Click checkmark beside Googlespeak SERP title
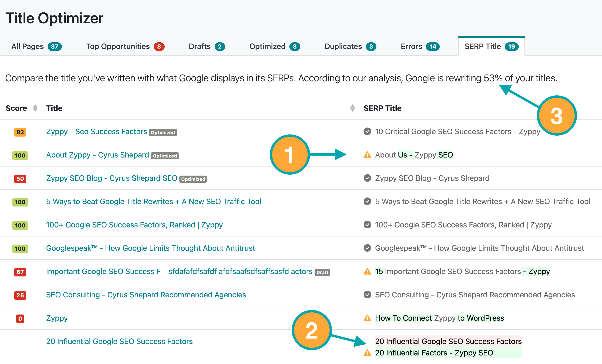Screen dimensions: 602x364 pyautogui.click(x=367, y=248)
